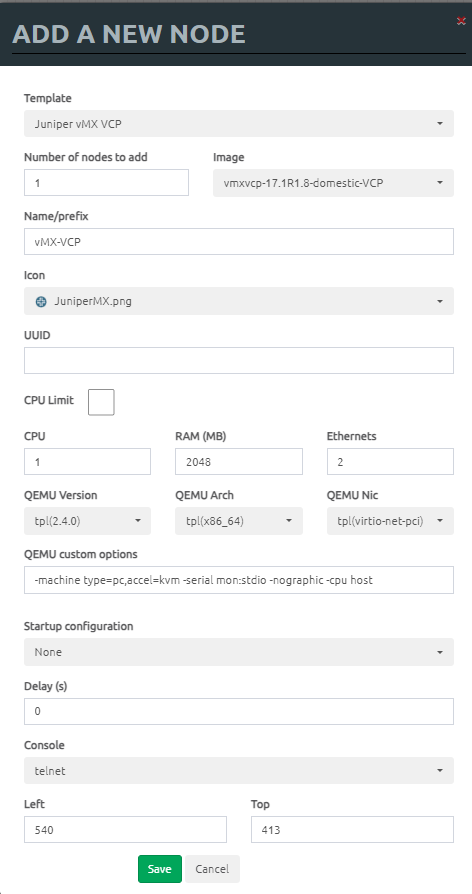Focus the empty UUID field
Viewport: 472px width, 894px height.
pyautogui.click(x=239, y=360)
